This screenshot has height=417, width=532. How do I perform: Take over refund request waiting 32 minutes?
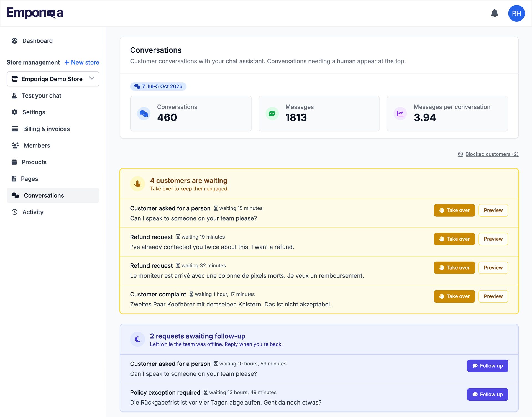point(454,268)
